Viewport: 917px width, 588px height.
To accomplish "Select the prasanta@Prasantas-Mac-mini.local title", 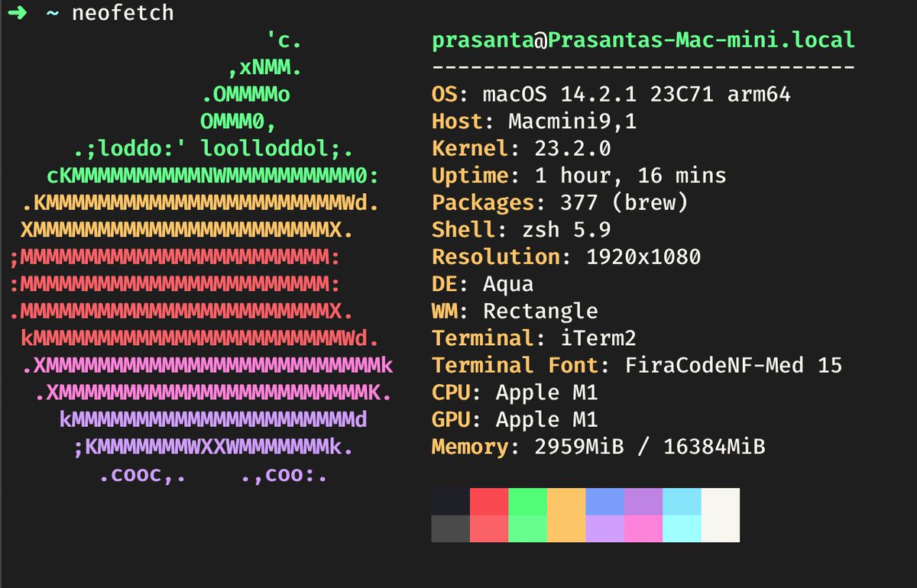I will 643,40.
